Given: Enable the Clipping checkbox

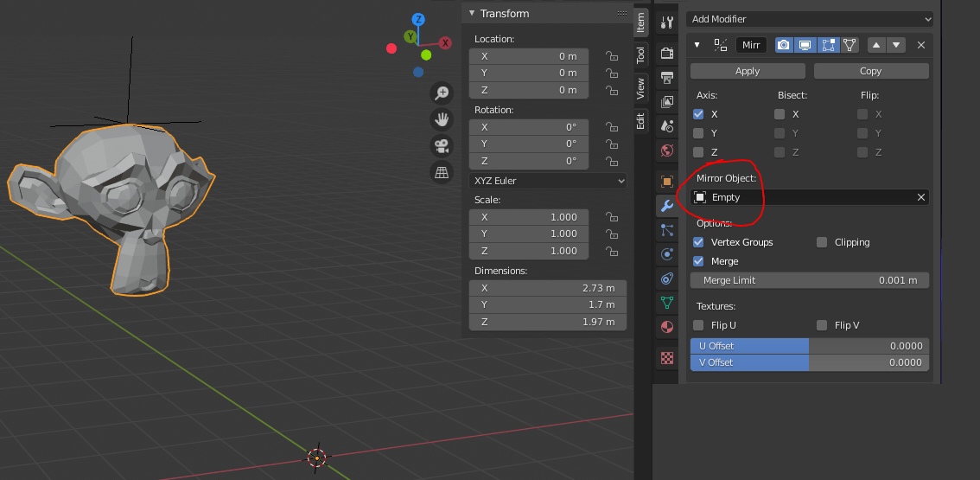Looking at the screenshot, I should tap(822, 242).
